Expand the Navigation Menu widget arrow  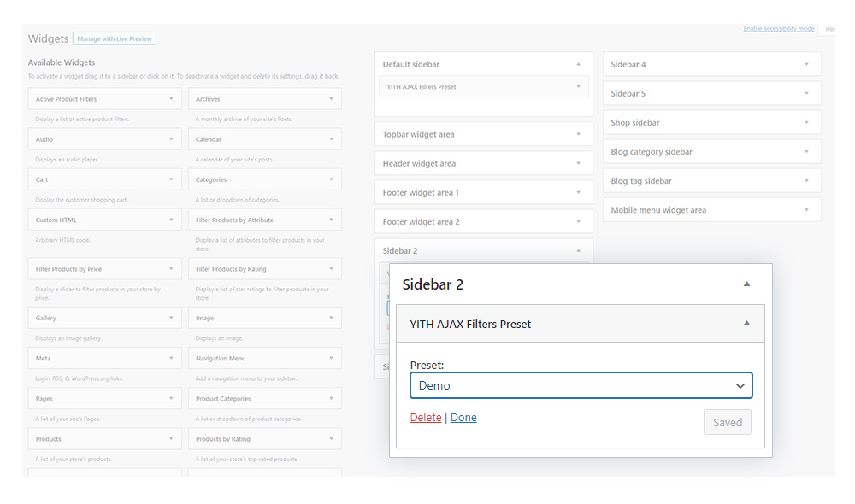click(x=331, y=358)
